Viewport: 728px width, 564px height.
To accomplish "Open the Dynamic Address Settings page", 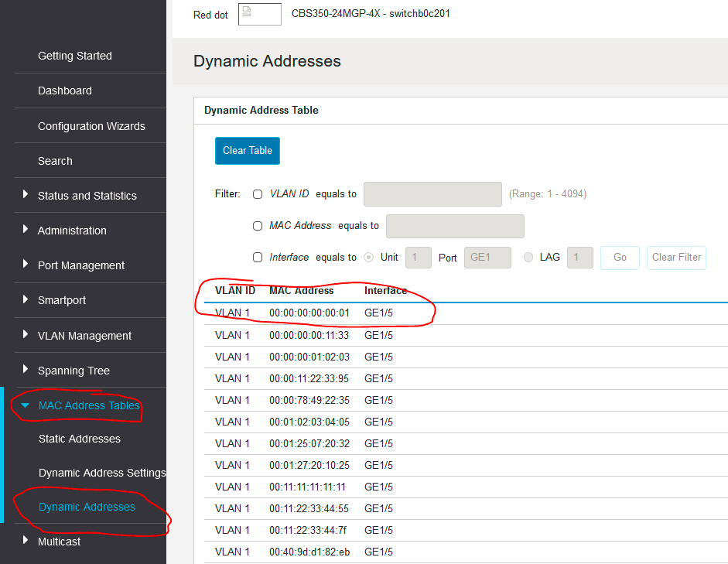I will click(x=101, y=473).
